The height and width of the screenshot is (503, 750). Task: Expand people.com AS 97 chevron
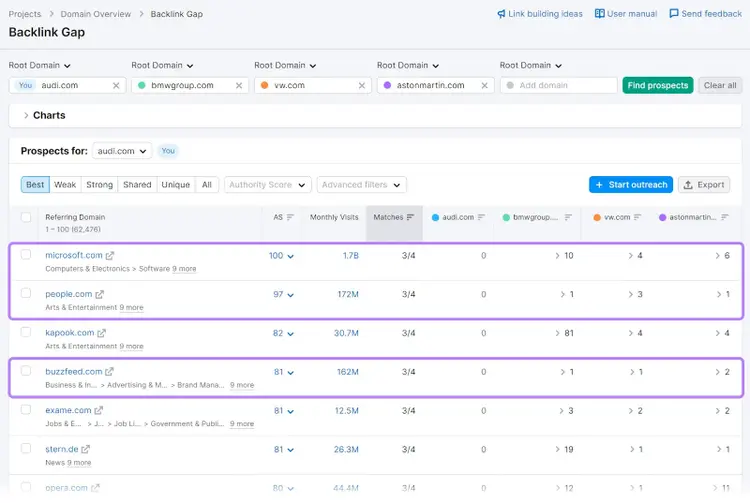pos(290,295)
